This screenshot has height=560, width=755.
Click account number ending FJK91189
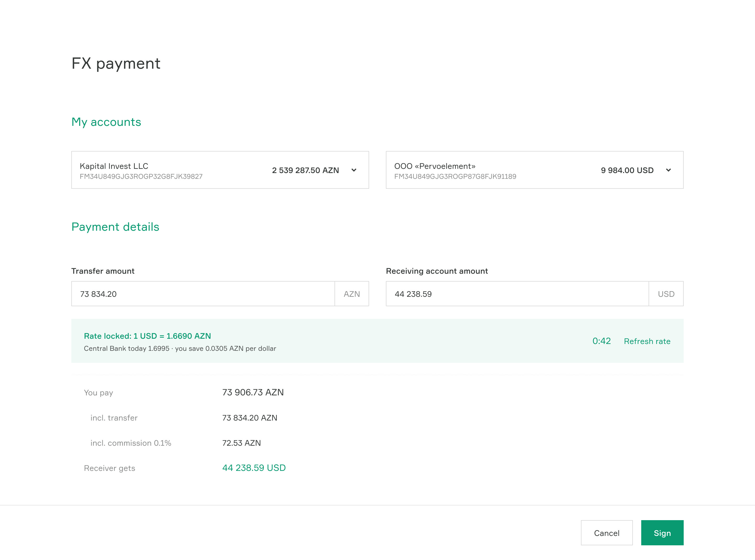point(455,176)
